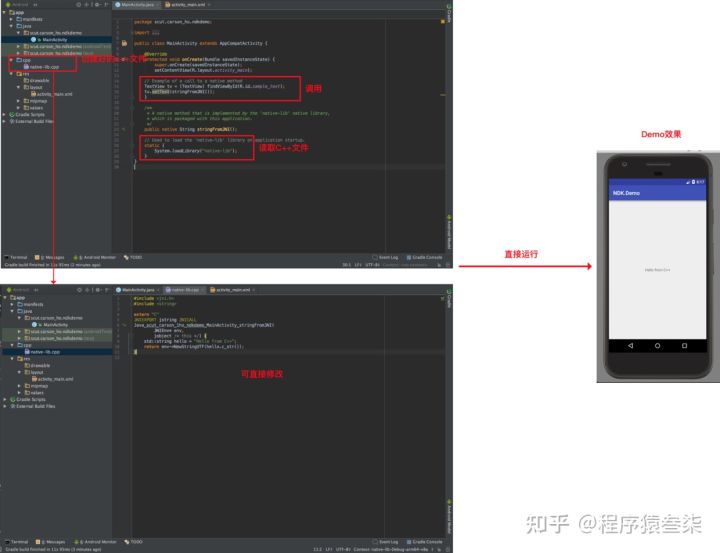Screen dimensions: 720x553
Task: Click the NDK Demo title on the phone
Action: [626, 193]
